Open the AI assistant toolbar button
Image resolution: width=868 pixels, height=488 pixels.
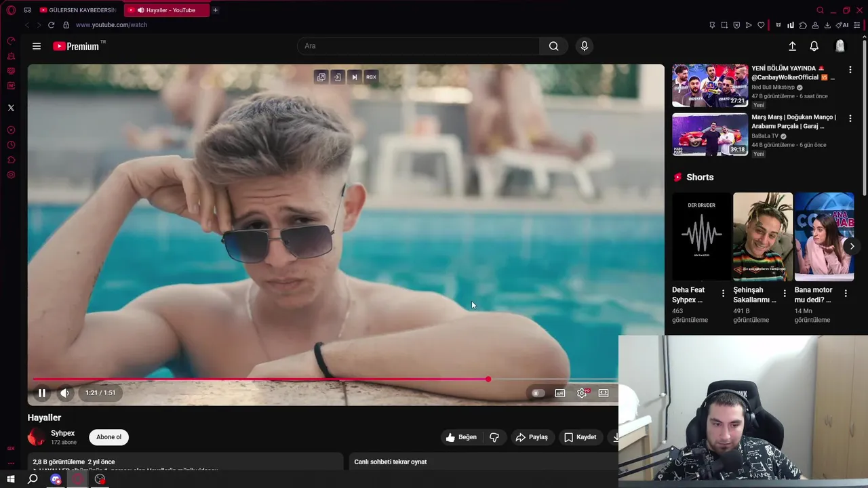(x=842, y=25)
